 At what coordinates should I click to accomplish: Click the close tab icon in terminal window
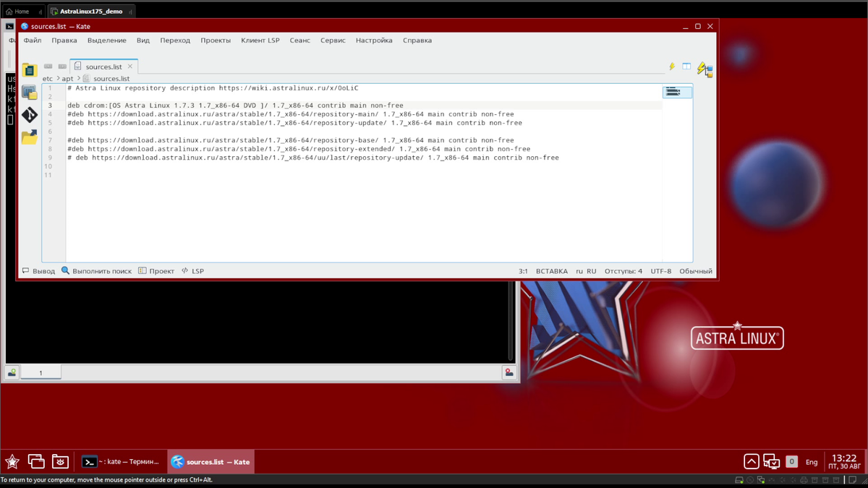(509, 372)
